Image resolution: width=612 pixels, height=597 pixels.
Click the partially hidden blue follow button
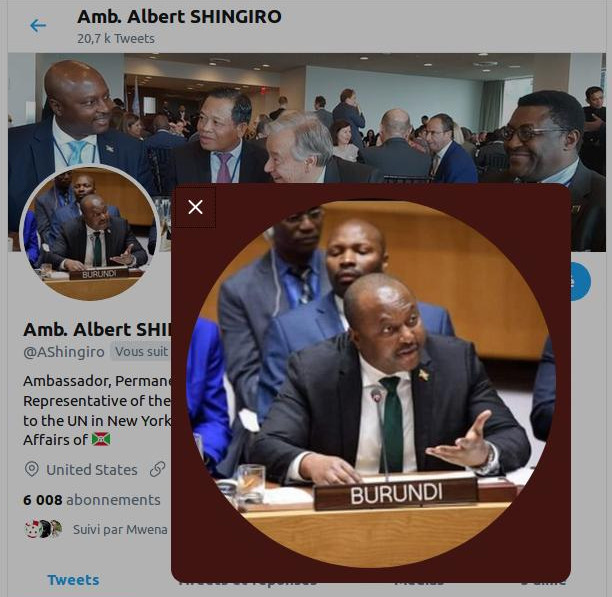click(581, 281)
